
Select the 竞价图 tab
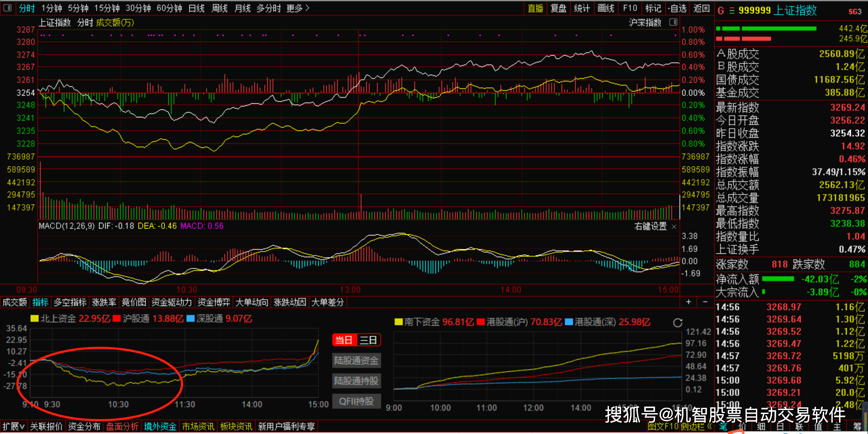[x=134, y=302]
